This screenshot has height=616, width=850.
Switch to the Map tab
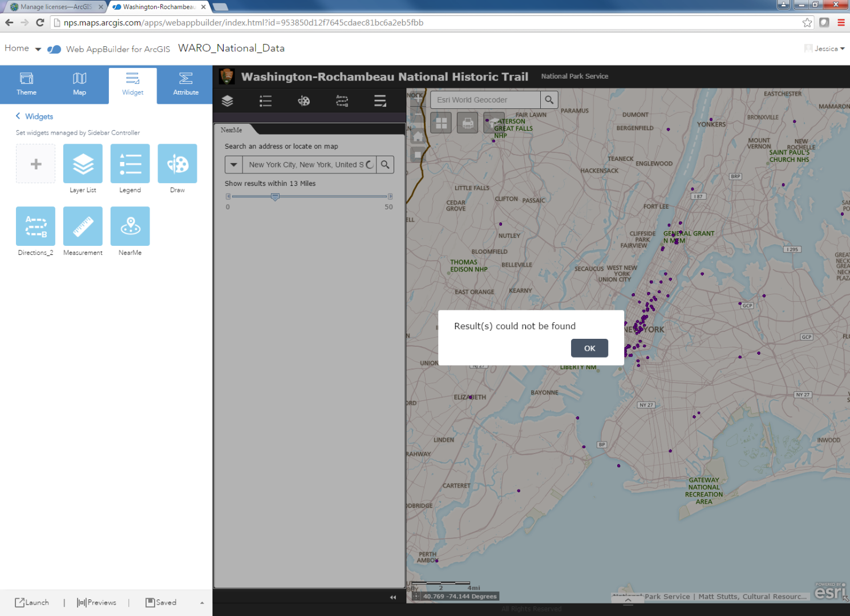[79, 84]
